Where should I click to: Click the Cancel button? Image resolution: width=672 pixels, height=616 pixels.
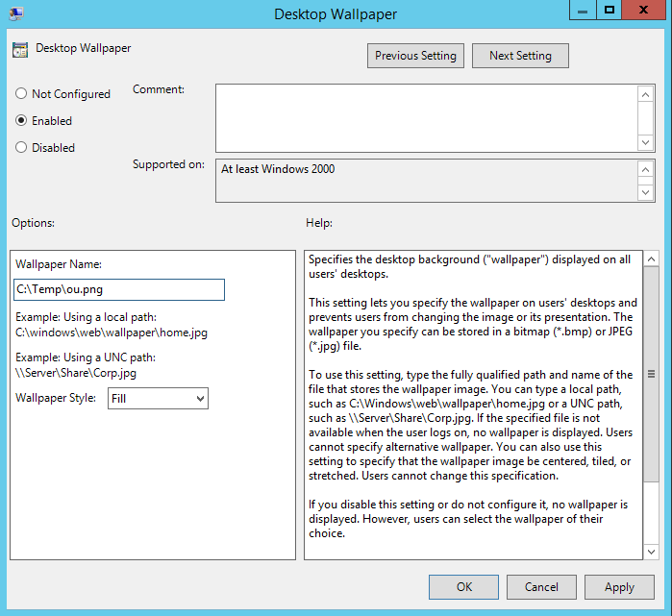(x=541, y=587)
